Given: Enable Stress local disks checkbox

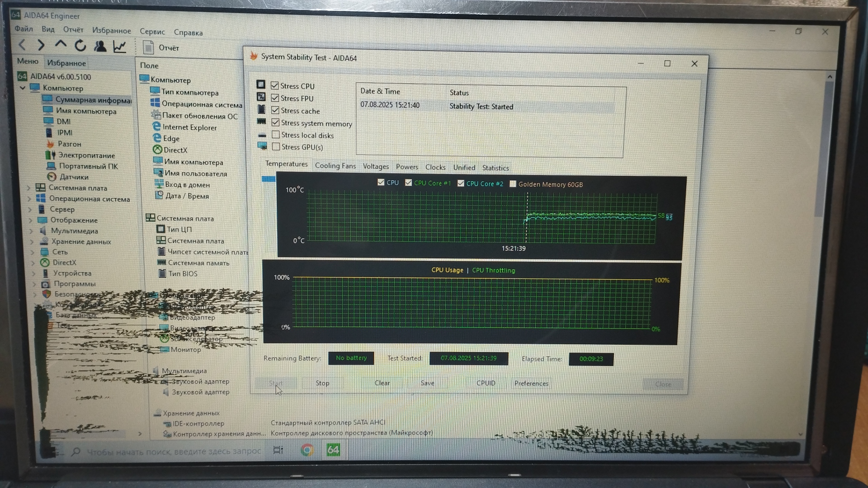Looking at the screenshot, I should [x=276, y=135].
